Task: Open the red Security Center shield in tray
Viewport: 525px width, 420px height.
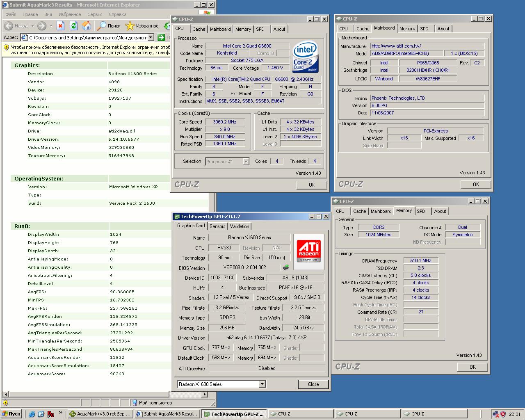Action: click(x=503, y=414)
